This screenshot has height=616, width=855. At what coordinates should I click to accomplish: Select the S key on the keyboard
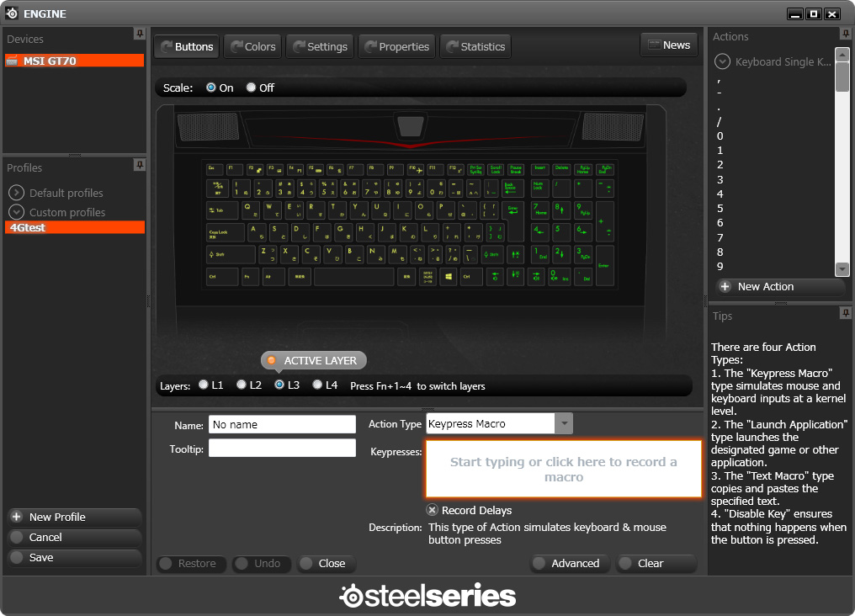[x=278, y=232]
